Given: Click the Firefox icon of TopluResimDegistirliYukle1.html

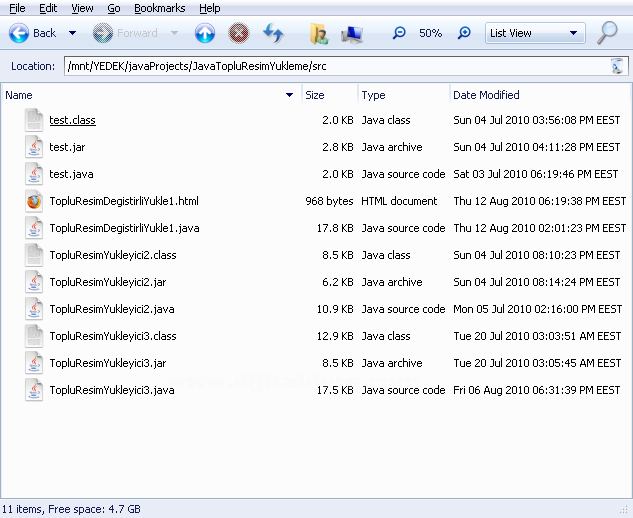Looking at the screenshot, I should coord(34,201).
